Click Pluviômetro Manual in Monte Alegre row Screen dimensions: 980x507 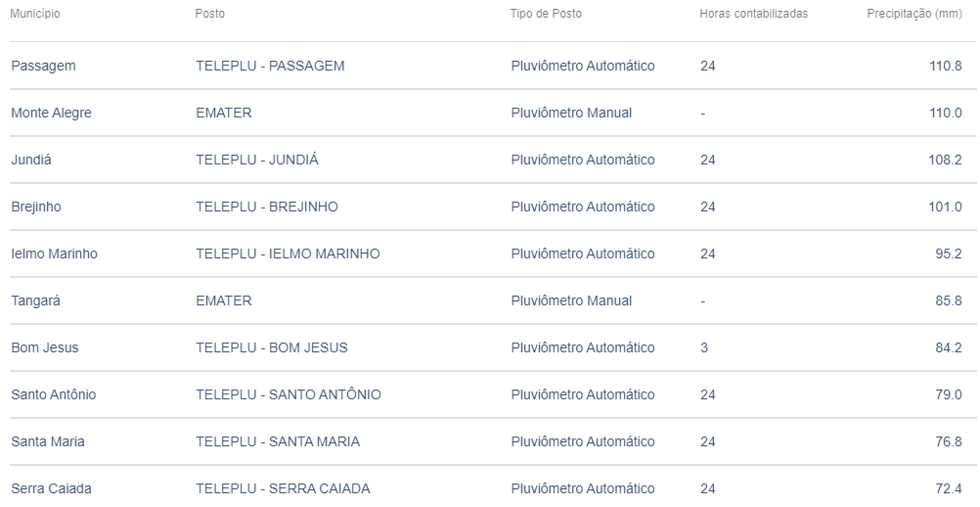[571, 114]
